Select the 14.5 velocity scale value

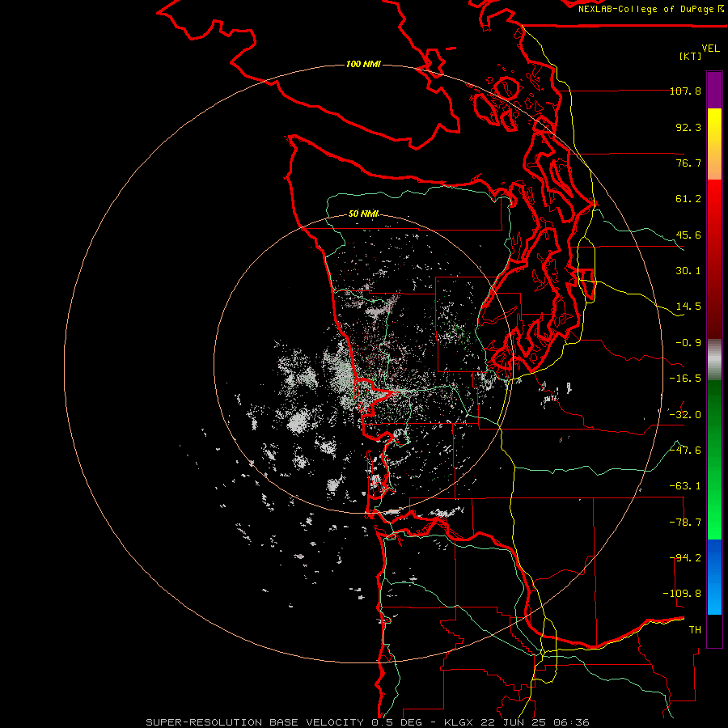688,307
